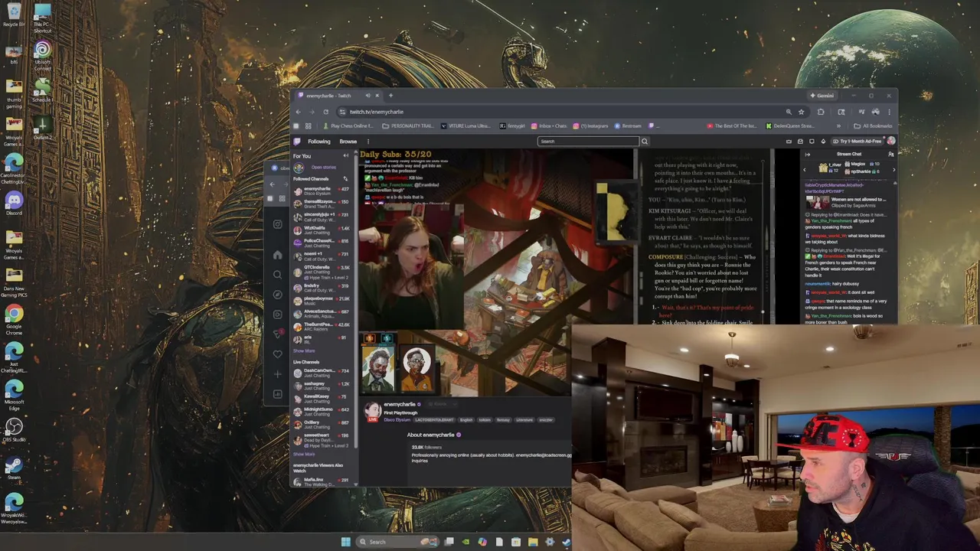Show next gift leaderboard entry in chat

(x=894, y=170)
